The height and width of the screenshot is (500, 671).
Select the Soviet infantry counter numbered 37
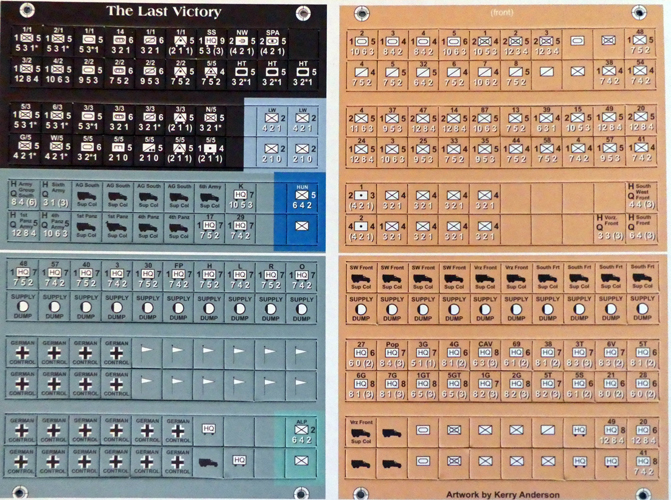tap(392, 119)
